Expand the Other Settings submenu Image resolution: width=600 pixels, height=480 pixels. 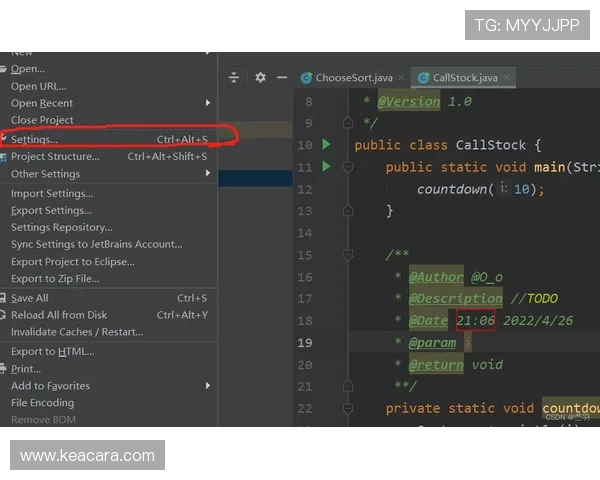pos(208,174)
